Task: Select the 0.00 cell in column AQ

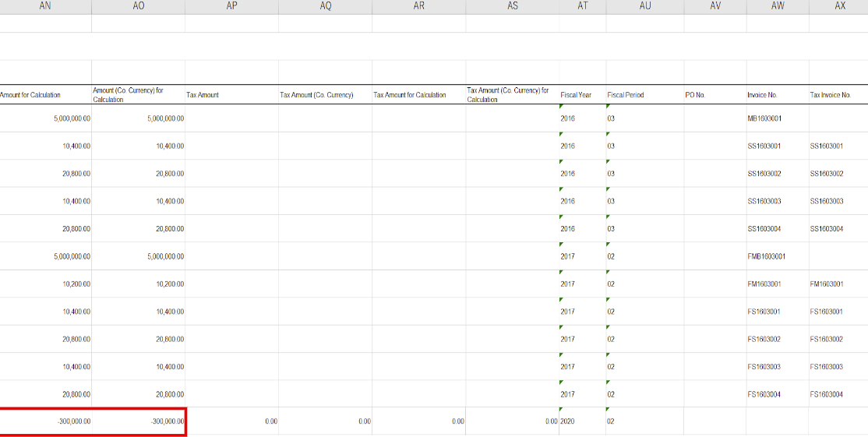Action: click(326, 421)
